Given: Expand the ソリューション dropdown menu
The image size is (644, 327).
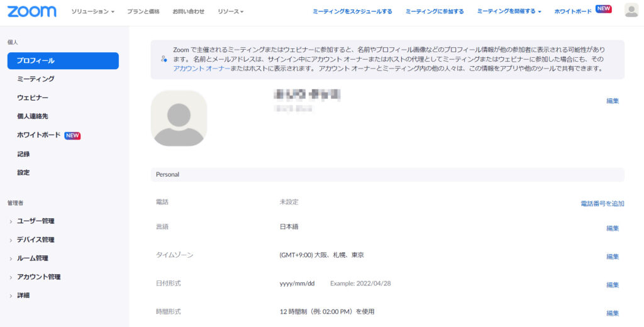Looking at the screenshot, I should click(x=92, y=12).
